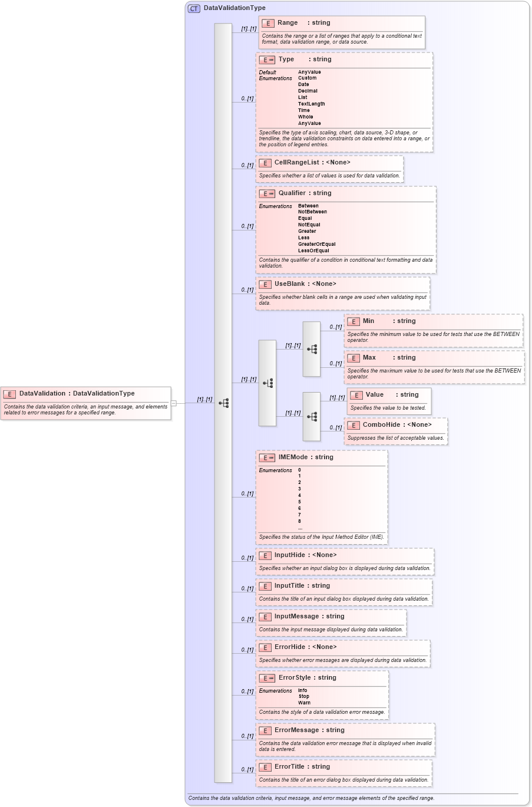Select the ErrorMessage element
The width and height of the screenshot is (532, 807).
point(306,730)
